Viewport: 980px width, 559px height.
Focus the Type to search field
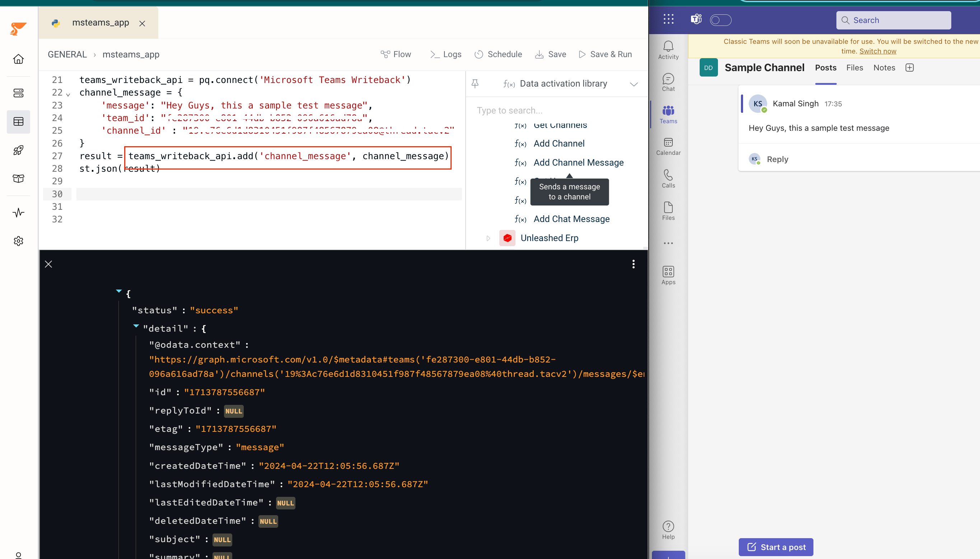[556, 111]
